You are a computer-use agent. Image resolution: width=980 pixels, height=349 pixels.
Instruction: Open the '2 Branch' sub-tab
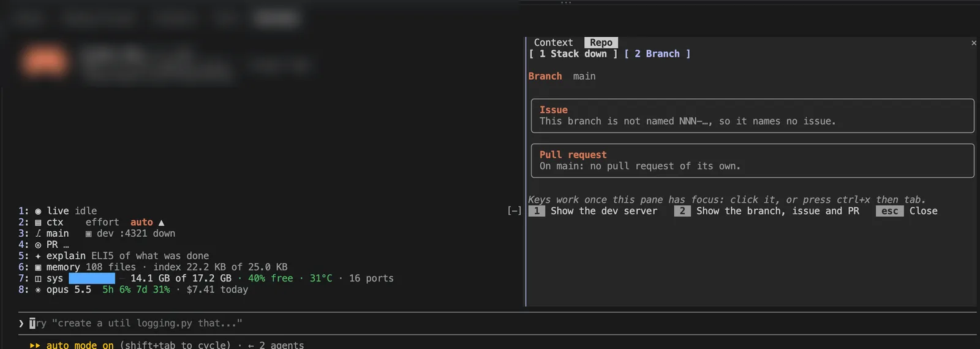pos(657,54)
